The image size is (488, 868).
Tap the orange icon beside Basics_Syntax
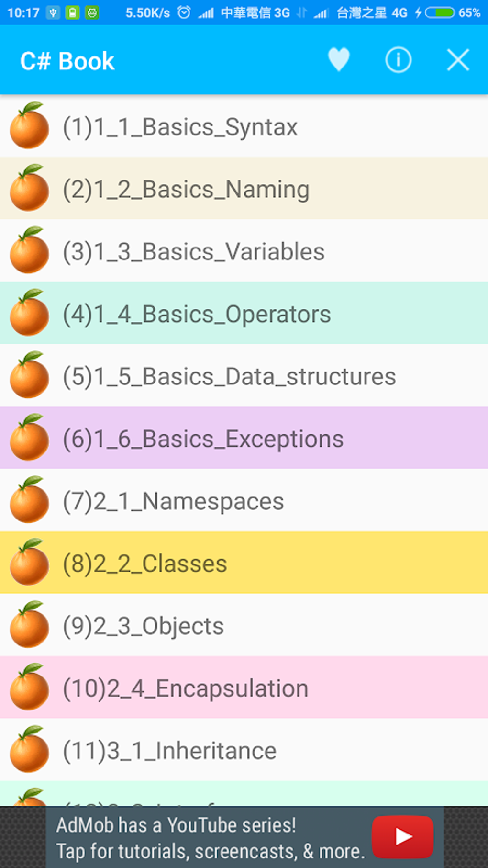[30, 126]
